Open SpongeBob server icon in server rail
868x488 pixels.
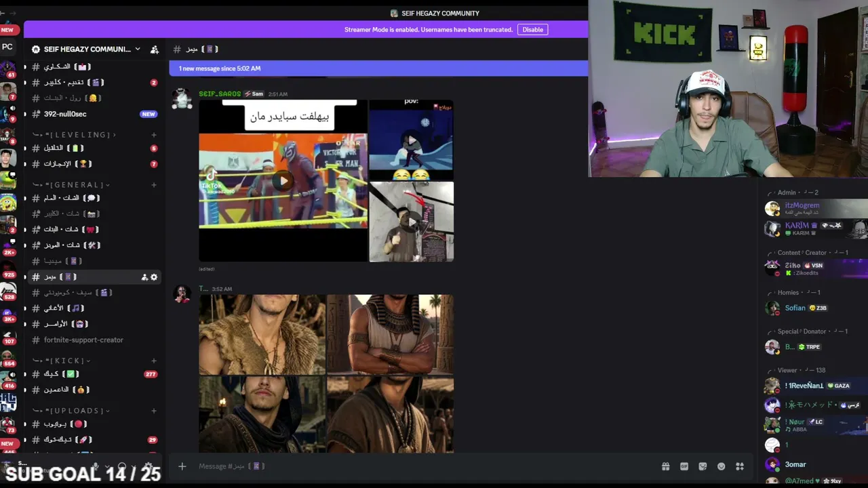tap(7, 202)
